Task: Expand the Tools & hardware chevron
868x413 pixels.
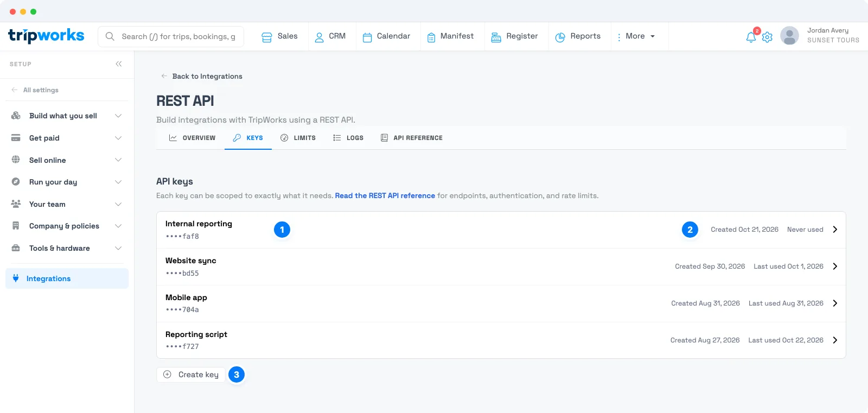Action: point(118,248)
